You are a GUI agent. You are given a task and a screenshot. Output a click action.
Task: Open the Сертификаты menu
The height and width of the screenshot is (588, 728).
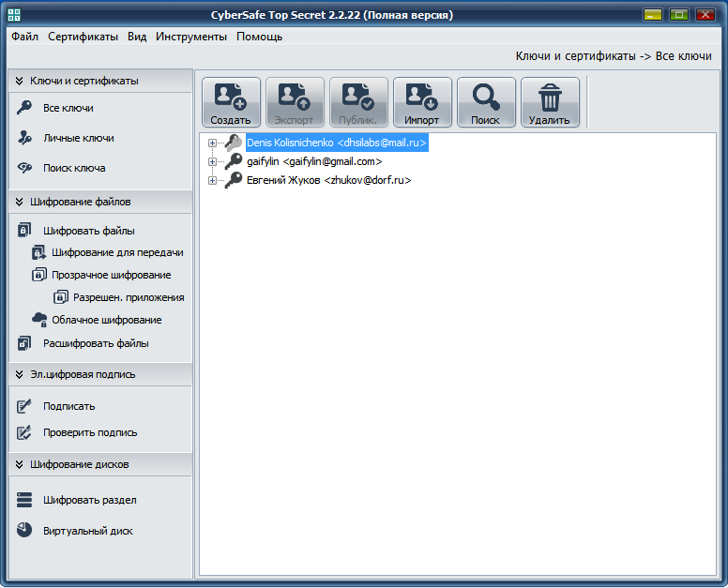coord(83,37)
